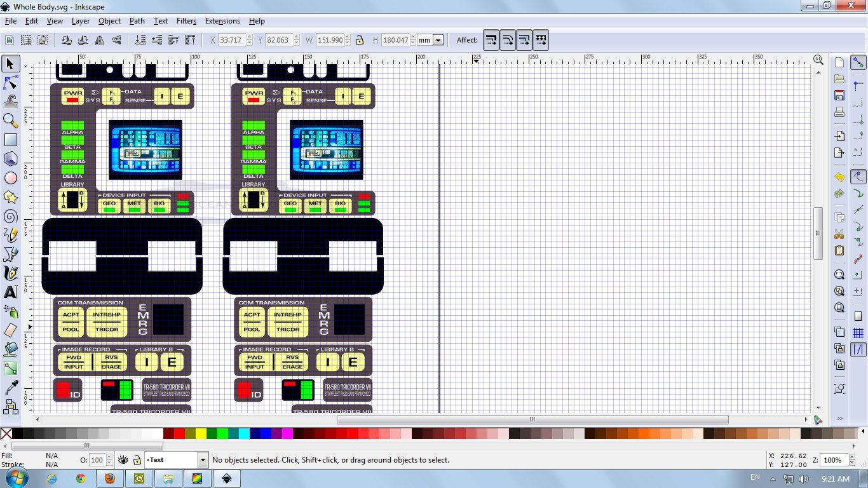
Task: Click the zoom 1:1 button above the scrollbar
Action: click(818, 59)
